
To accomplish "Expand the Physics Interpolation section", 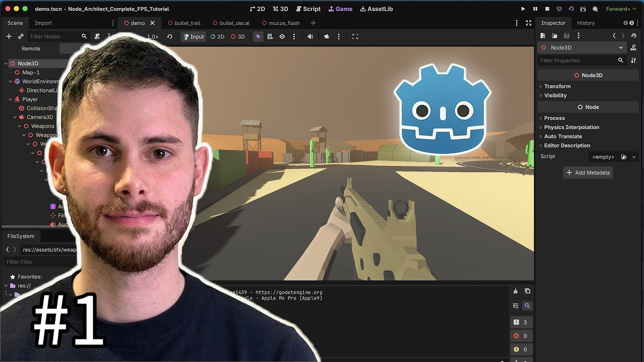I will 571,127.
